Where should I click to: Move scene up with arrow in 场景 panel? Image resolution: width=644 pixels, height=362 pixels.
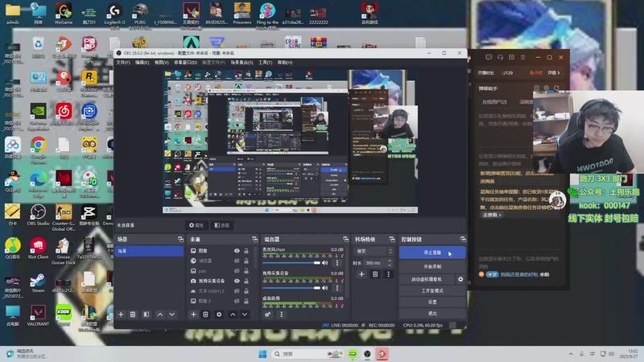(x=160, y=315)
